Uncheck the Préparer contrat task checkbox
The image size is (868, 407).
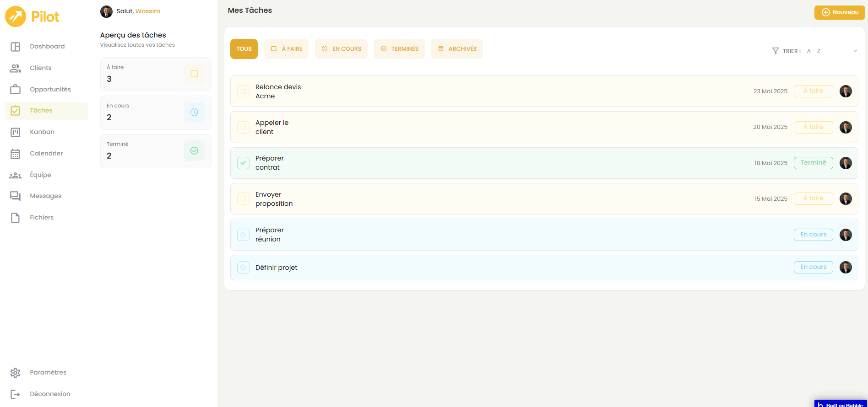coord(243,163)
